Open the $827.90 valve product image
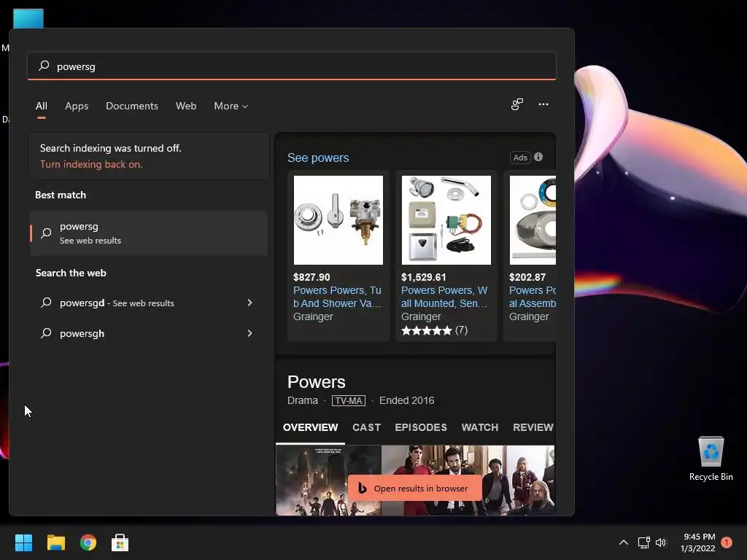The image size is (747, 560). click(338, 220)
